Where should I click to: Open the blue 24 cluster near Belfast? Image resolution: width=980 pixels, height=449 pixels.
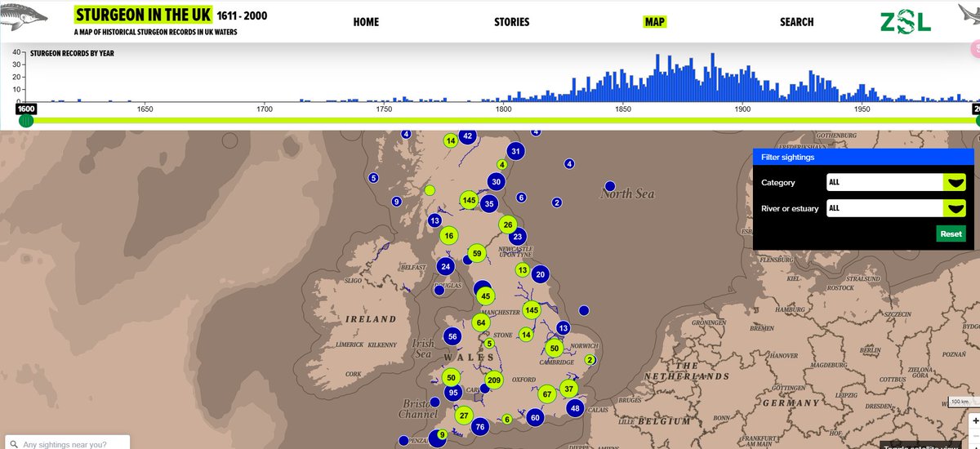click(x=445, y=266)
